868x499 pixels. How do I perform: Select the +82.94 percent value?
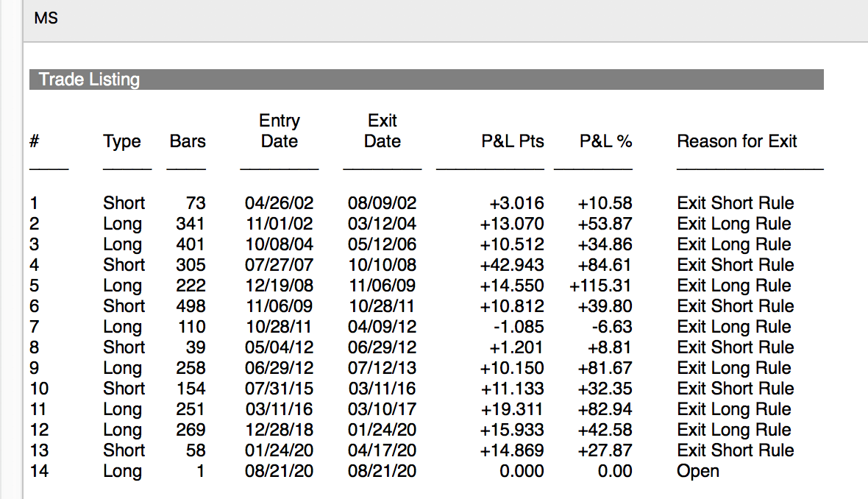pyautogui.click(x=605, y=409)
